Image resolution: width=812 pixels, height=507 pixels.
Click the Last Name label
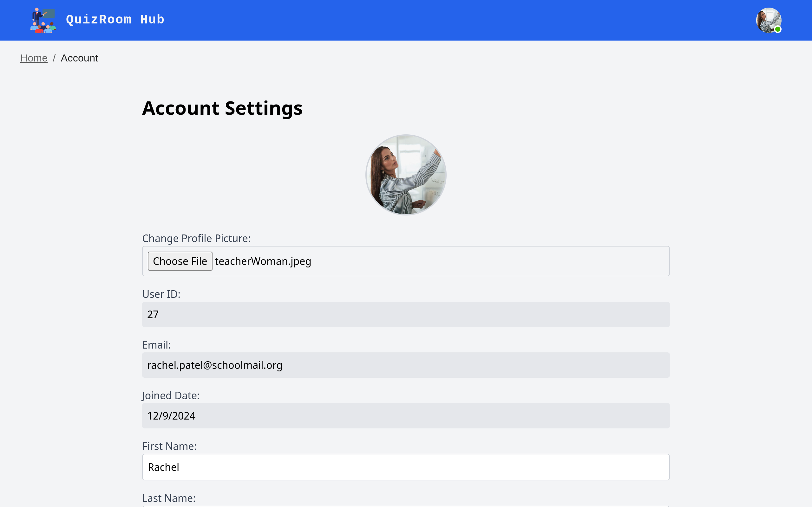[169, 498]
